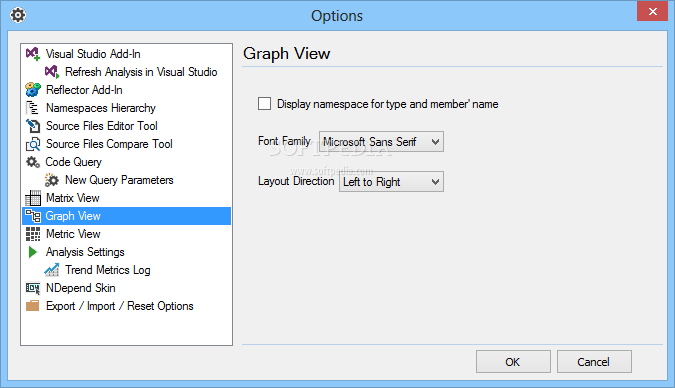
Task: Click the Metric View tiles icon
Action: (x=33, y=234)
